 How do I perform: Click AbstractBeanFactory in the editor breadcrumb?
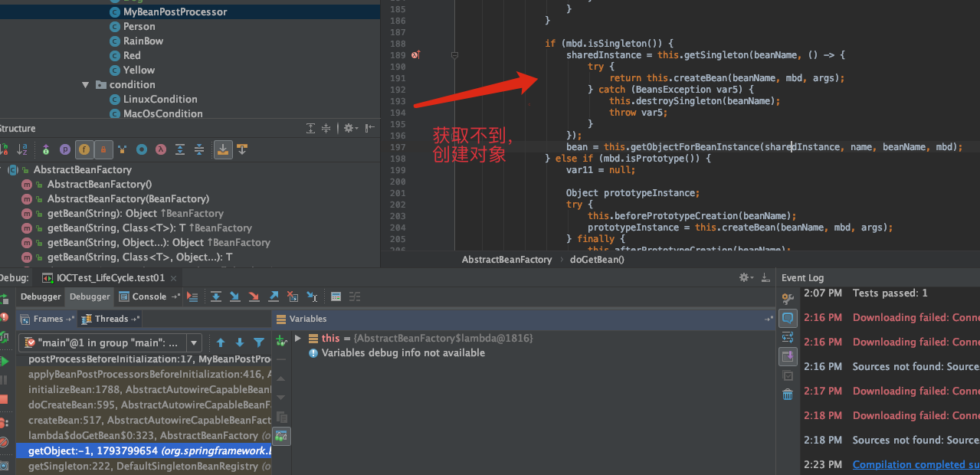(x=506, y=260)
